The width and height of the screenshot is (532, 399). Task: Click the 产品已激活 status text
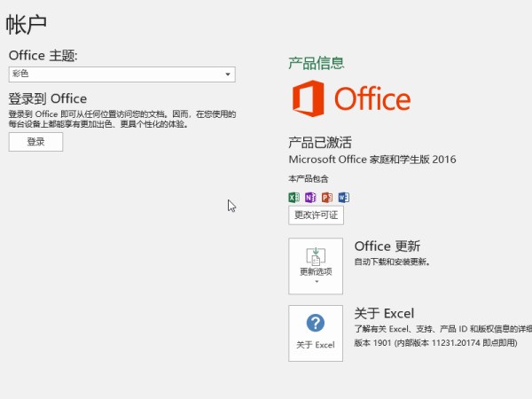[320, 143]
